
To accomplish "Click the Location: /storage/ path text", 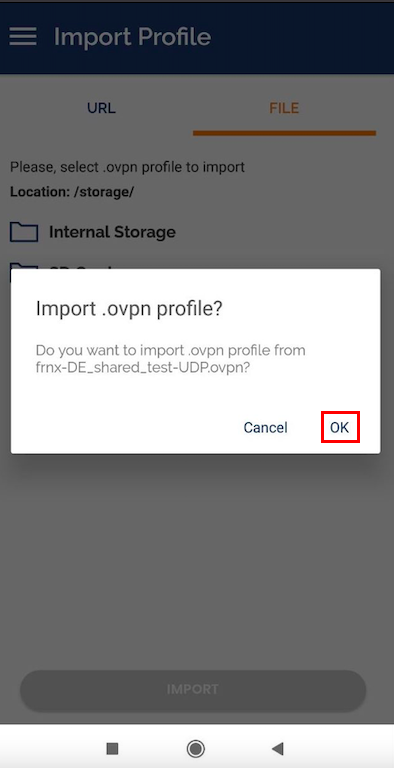I will (72, 192).
